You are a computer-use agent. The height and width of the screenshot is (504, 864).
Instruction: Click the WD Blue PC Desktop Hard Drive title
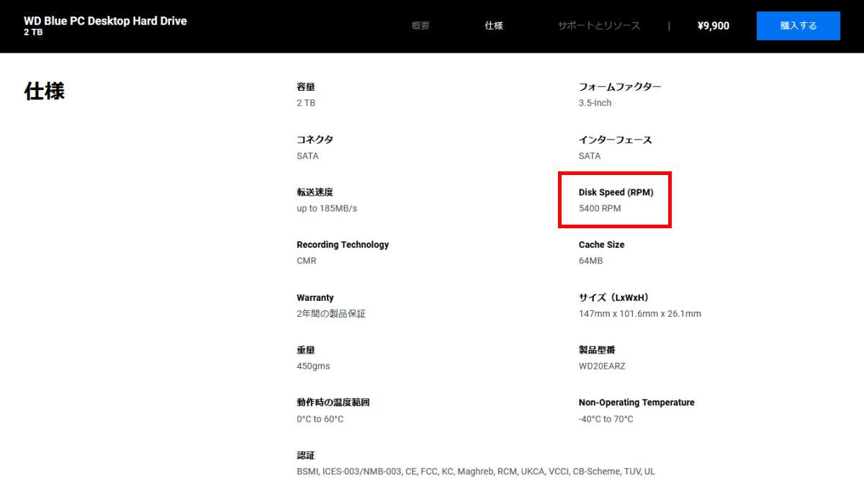(x=105, y=21)
